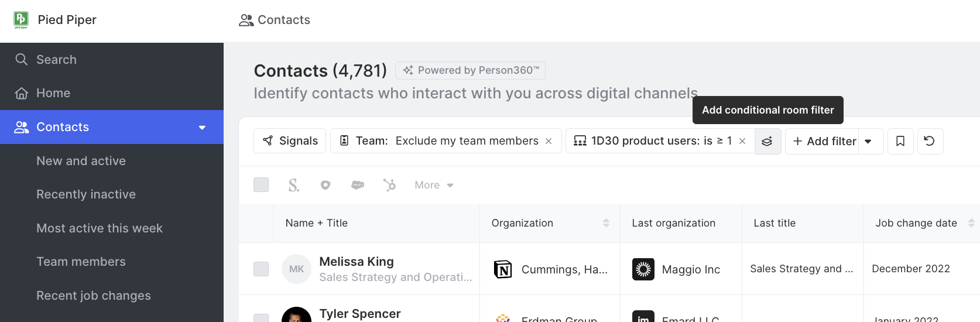Click the Add conditional room filter icon
Viewport: 980px width, 322px height.
[x=767, y=141]
